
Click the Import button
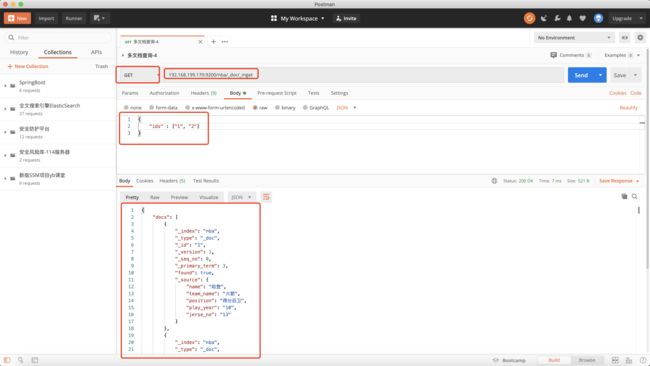pyautogui.click(x=46, y=18)
